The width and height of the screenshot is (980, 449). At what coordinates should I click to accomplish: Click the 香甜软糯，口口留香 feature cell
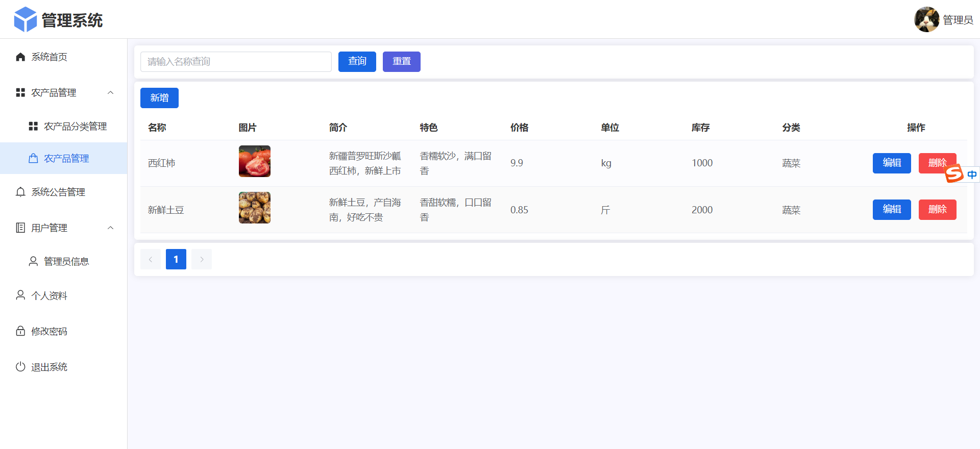pyautogui.click(x=455, y=210)
